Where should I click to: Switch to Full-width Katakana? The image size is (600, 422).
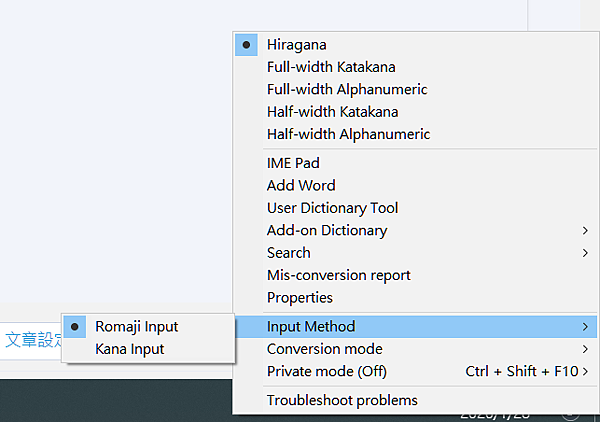click(x=331, y=67)
